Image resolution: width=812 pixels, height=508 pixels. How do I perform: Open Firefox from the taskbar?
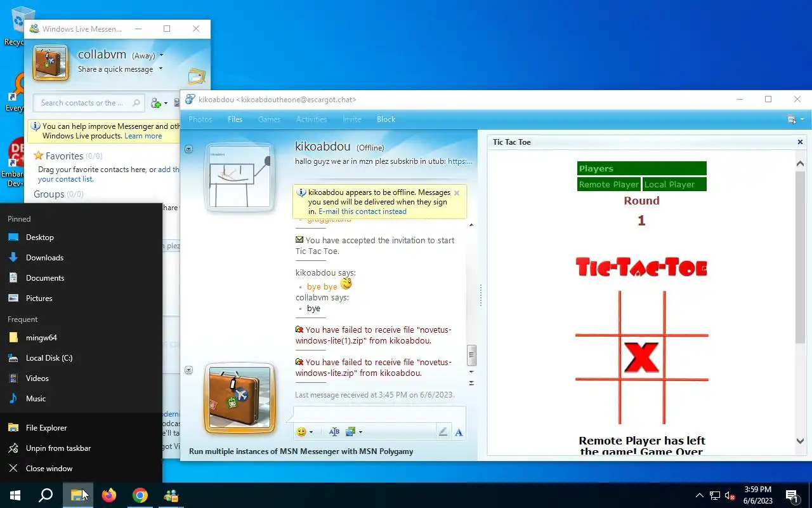click(109, 495)
